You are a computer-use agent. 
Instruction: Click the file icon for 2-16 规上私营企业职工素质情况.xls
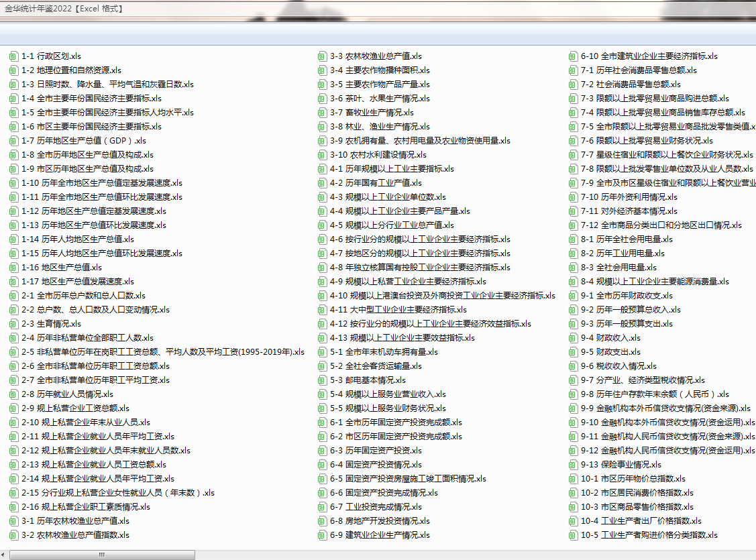pos(13,508)
